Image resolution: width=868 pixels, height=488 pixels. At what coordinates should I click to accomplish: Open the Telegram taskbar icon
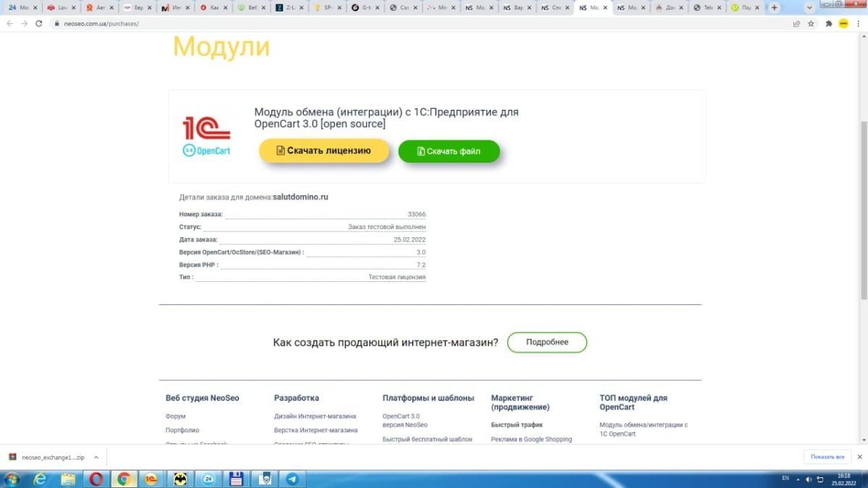(292, 479)
